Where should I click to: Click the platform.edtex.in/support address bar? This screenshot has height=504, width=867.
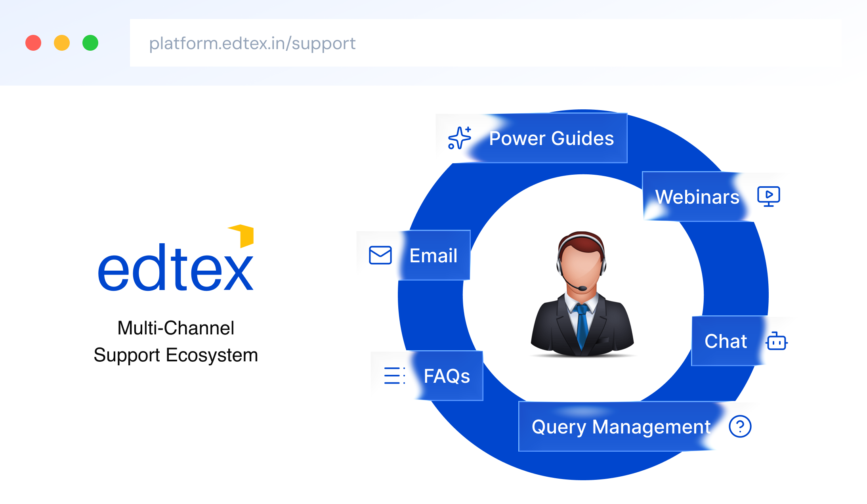pyautogui.click(x=485, y=43)
